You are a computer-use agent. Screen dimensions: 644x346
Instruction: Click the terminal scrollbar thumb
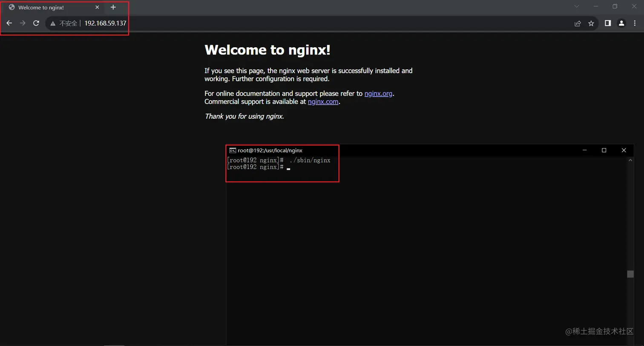pyautogui.click(x=630, y=274)
